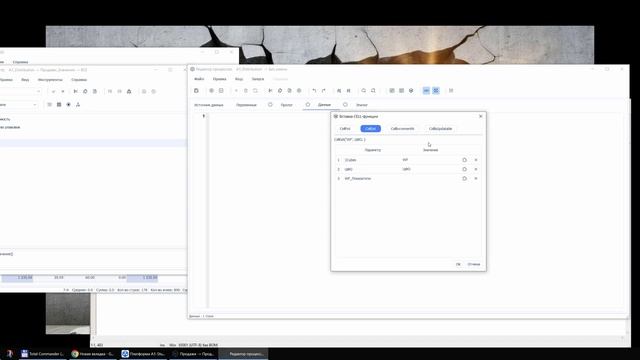Click Отмена in the CELL-function dialog
The height and width of the screenshot is (360, 640).
coord(474,264)
